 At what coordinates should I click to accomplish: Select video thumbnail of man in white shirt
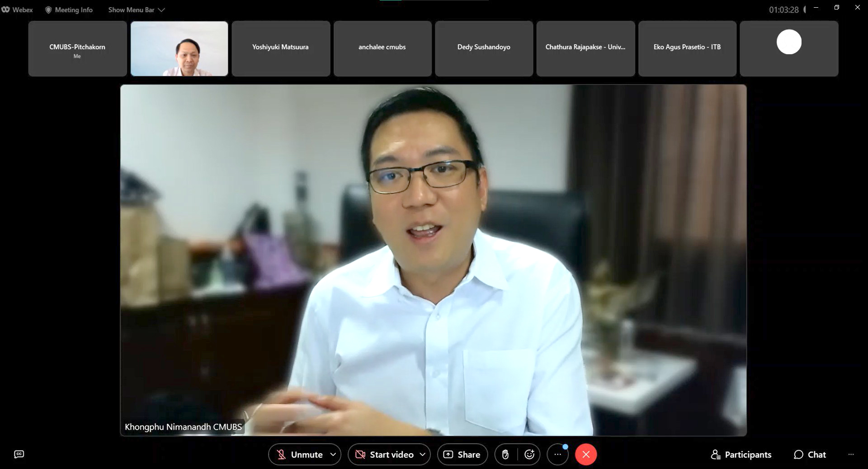pos(179,48)
